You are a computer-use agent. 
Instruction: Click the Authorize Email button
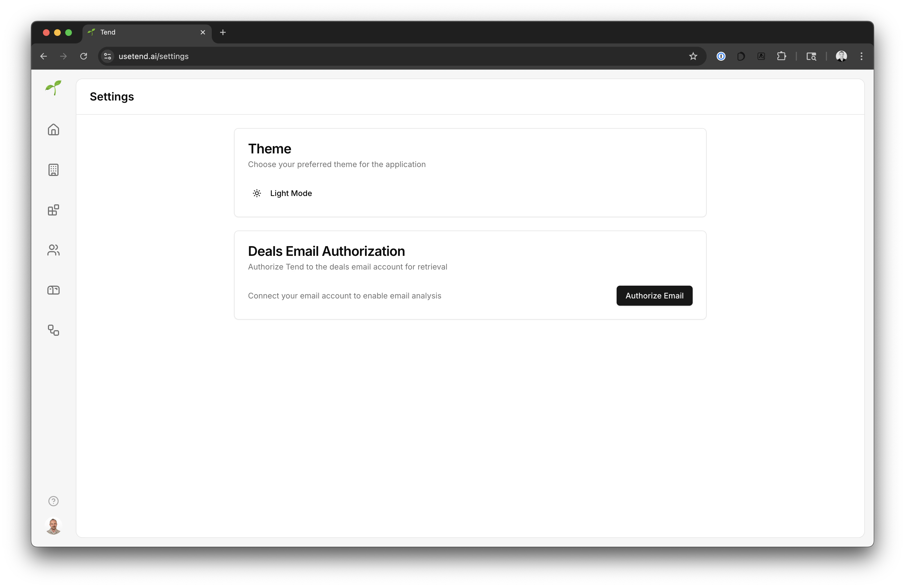(x=654, y=295)
